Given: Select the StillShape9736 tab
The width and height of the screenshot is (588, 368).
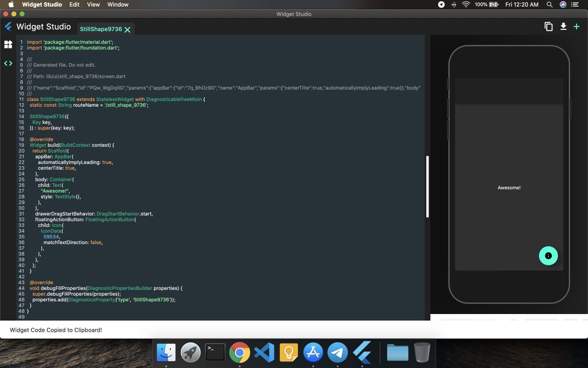Looking at the screenshot, I should coord(101,29).
